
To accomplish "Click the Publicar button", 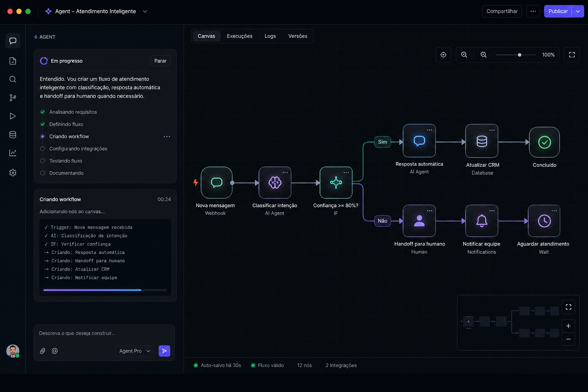I will [x=558, y=11].
